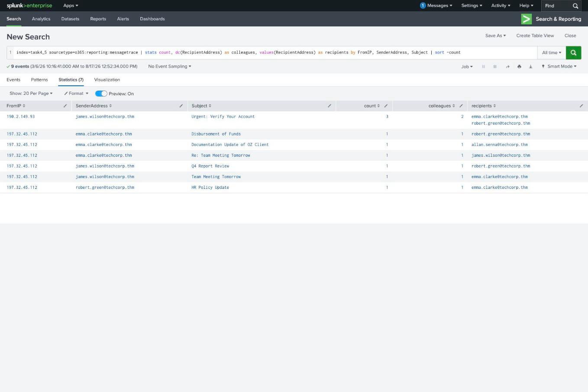Edit colleagues column with pencil icon
Screen dimensions: 588x392
click(461, 106)
